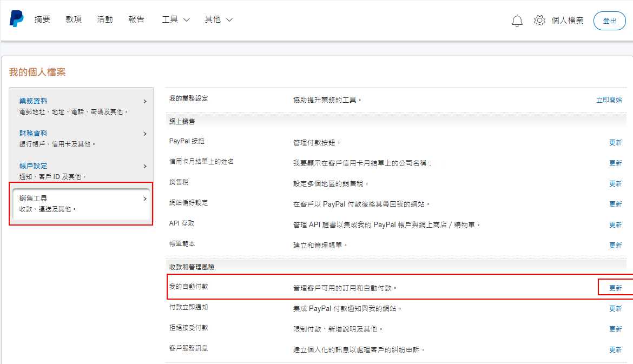Viewport: 633px width, 364px height.
Task: Click the 我的個人檔案 page heading
Action: coord(37,72)
